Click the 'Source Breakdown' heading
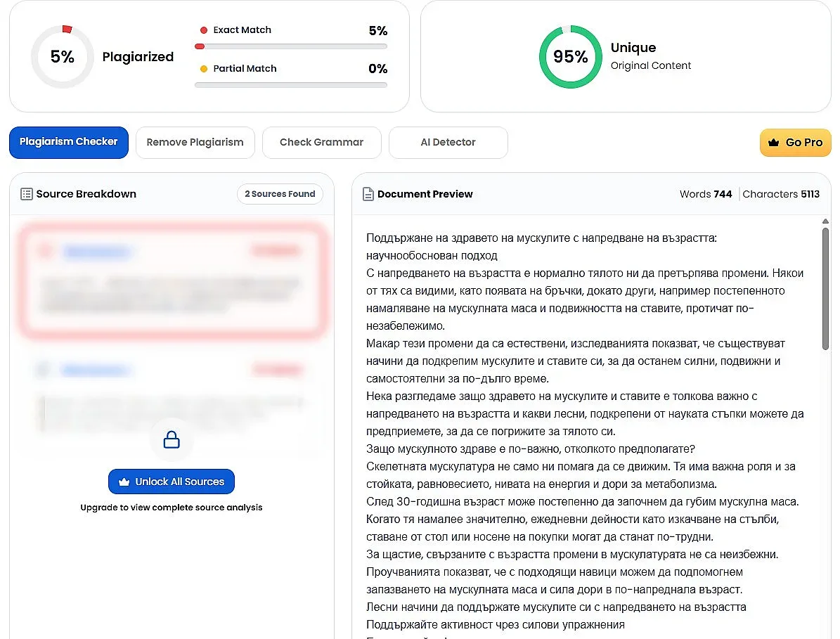This screenshot has width=840, height=639. click(86, 194)
